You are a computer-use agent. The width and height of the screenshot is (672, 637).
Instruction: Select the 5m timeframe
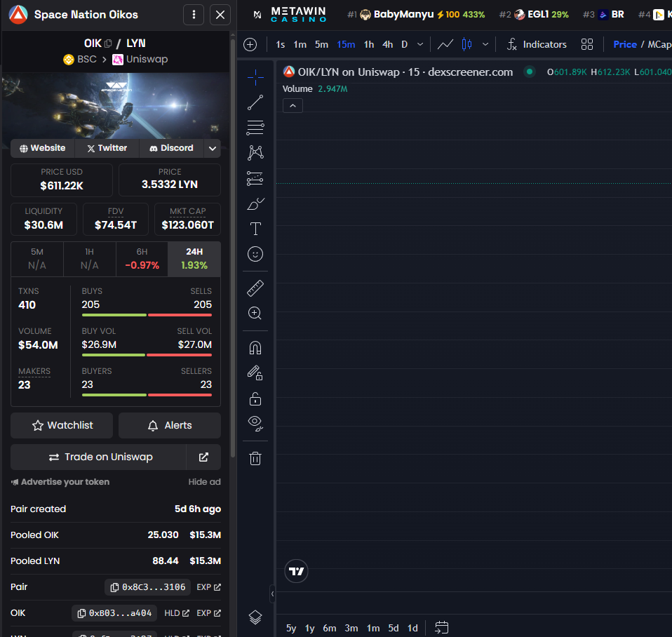click(321, 45)
